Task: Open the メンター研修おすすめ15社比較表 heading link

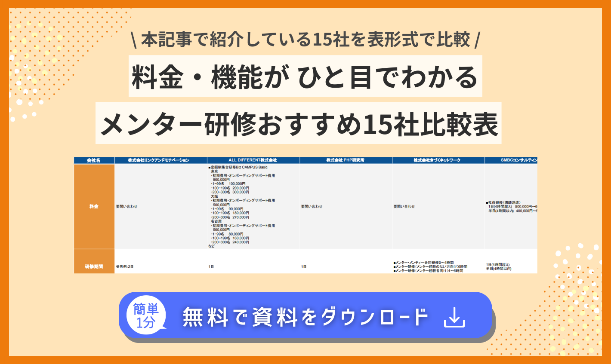Action: pos(305,122)
